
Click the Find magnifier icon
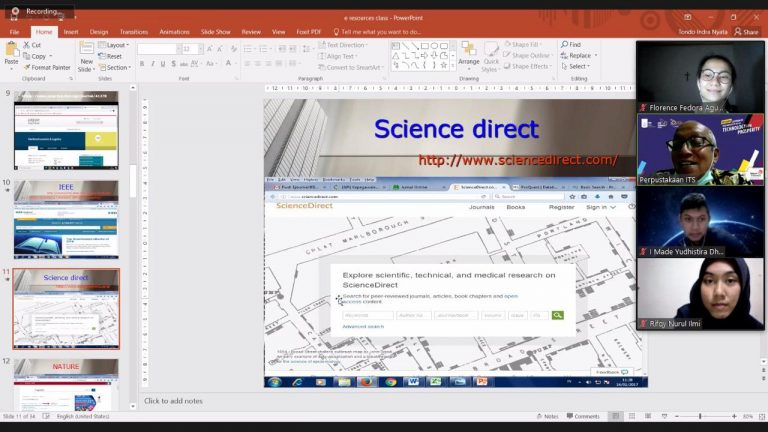pos(563,45)
